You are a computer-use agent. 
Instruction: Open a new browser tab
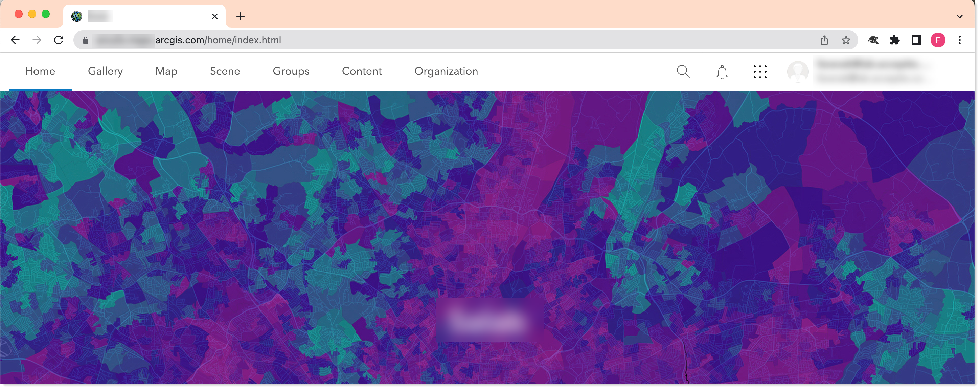coord(241,16)
